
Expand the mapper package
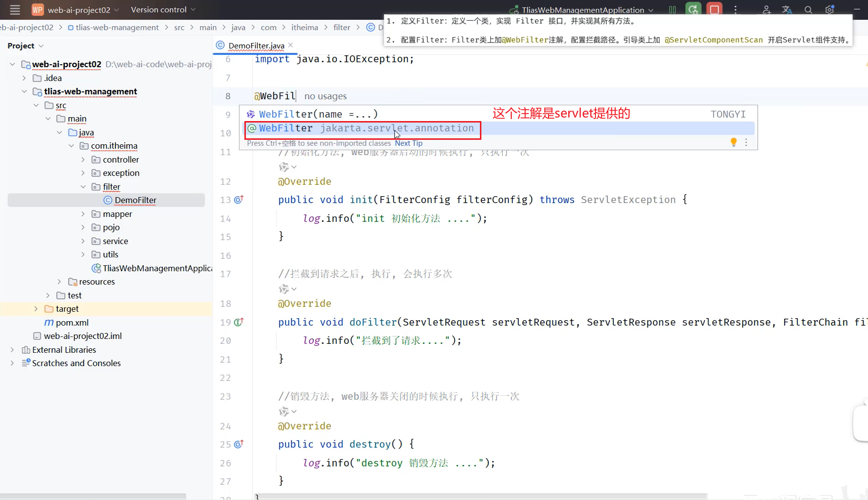pos(83,214)
